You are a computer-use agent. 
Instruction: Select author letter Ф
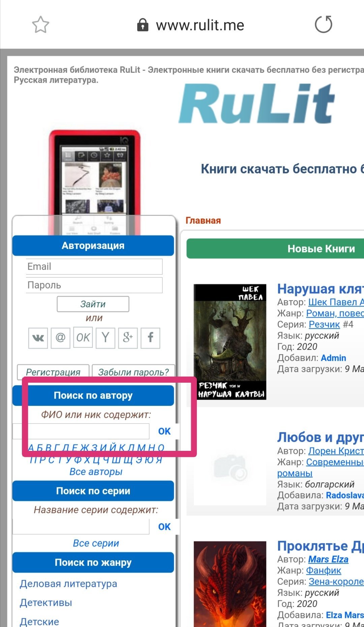[x=78, y=460]
